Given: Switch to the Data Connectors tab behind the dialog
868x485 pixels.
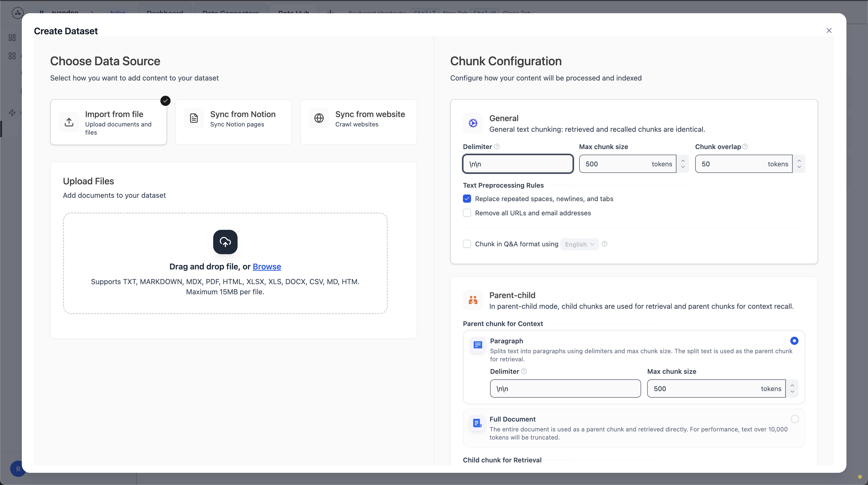Looking at the screenshot, I should pyautogui.click(x=230, y=12).
